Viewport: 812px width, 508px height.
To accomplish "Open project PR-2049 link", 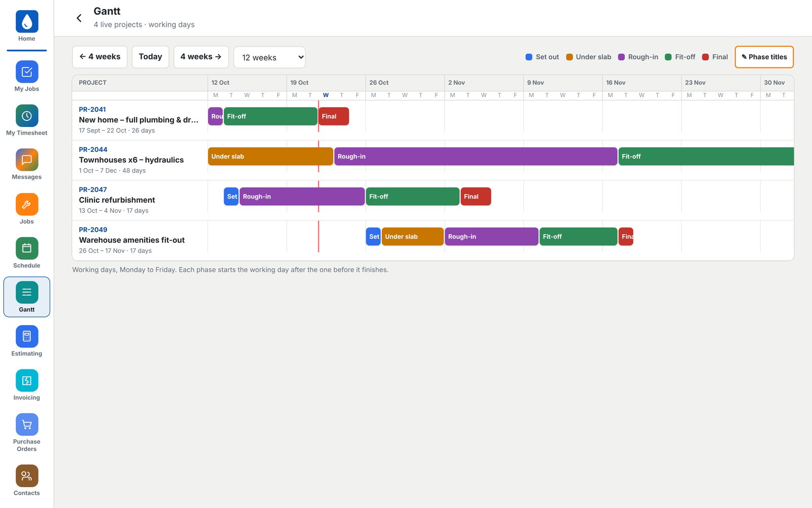I will point(93,230).
